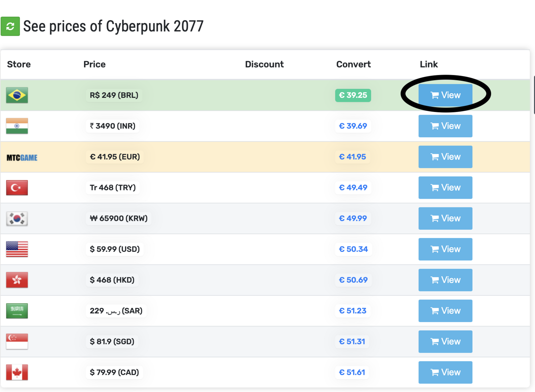535x392 pixels.
Task: Open View link for $ 79.99 CAD
Action: click(445, 372)
